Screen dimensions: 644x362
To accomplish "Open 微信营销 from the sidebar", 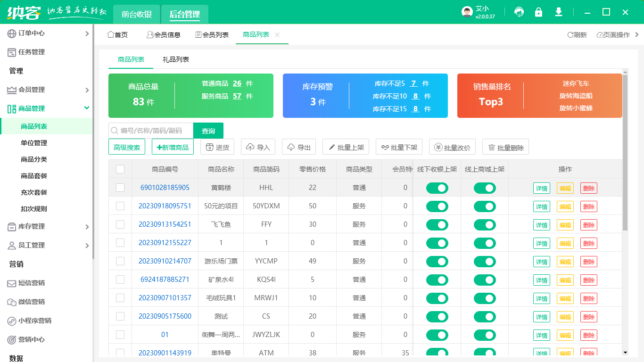I will (x=28, y=302).
